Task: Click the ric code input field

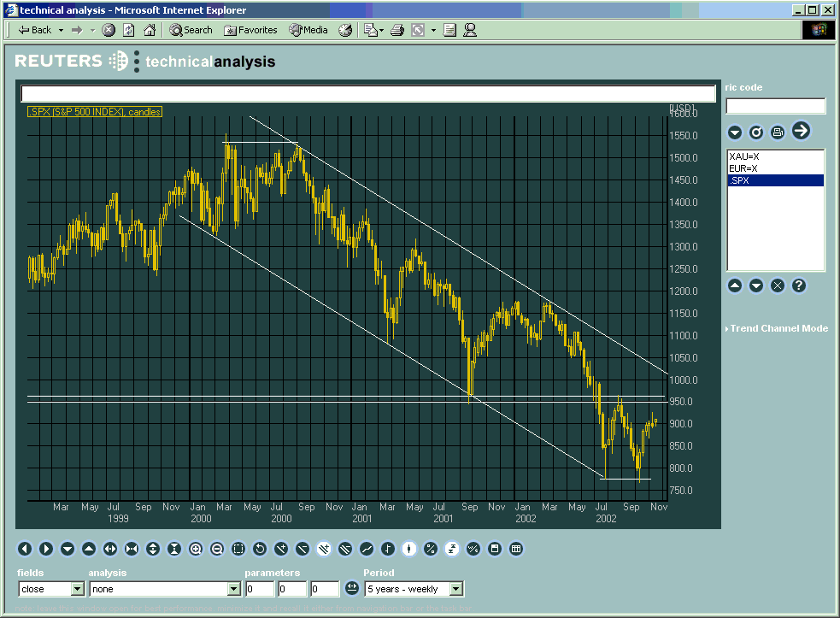Action: tap(776, 106)
